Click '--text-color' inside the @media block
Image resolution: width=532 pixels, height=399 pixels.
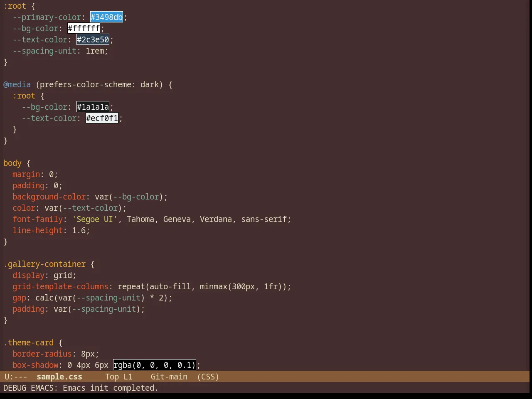pyautogui.click(x=49, y=118)
